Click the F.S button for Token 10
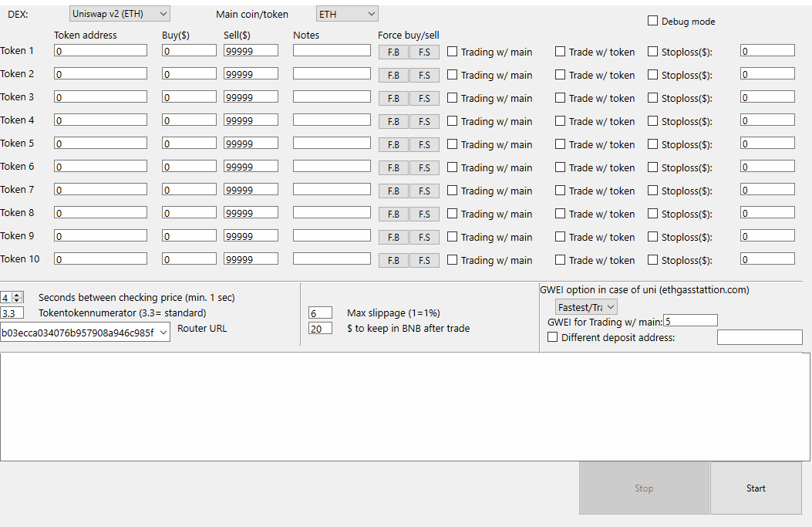 (424, 260)
